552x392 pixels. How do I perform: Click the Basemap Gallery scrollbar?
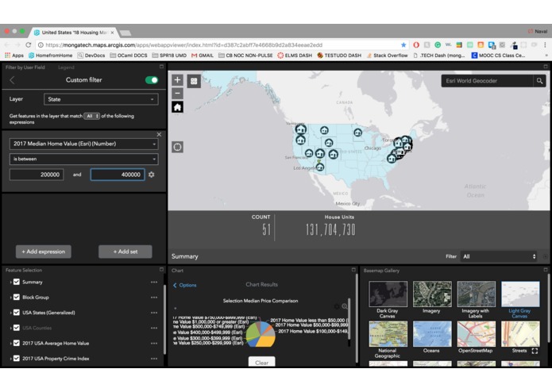(549, 309)
